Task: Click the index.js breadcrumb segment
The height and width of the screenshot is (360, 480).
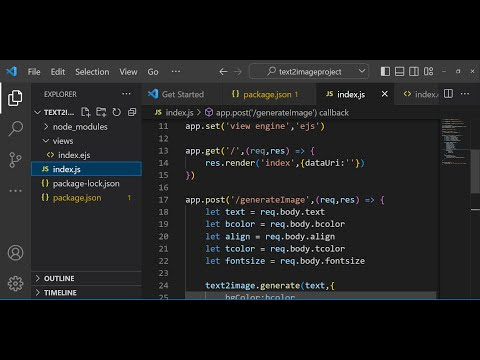Action: point(174,113)
